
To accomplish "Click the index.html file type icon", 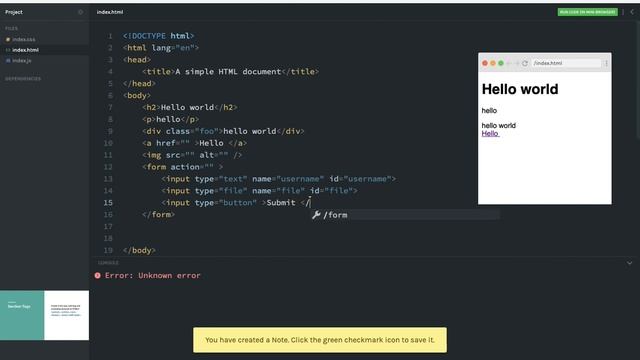I will [8, 50].
